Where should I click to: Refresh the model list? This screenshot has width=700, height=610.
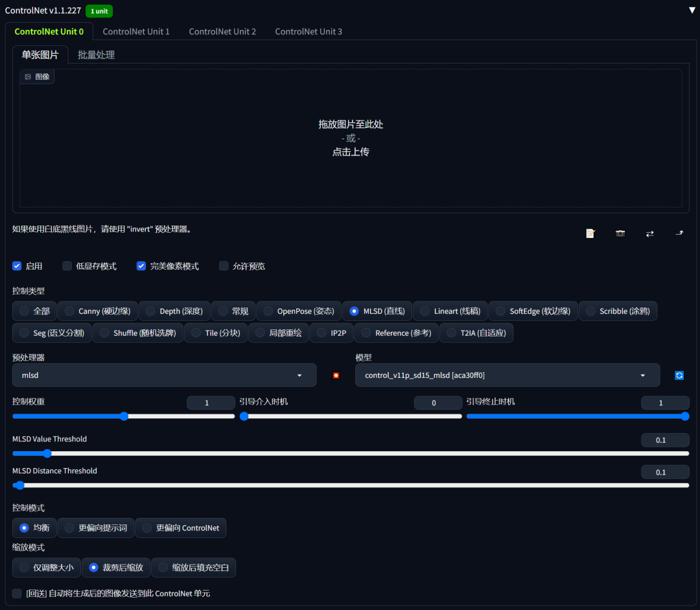(679, 375)
